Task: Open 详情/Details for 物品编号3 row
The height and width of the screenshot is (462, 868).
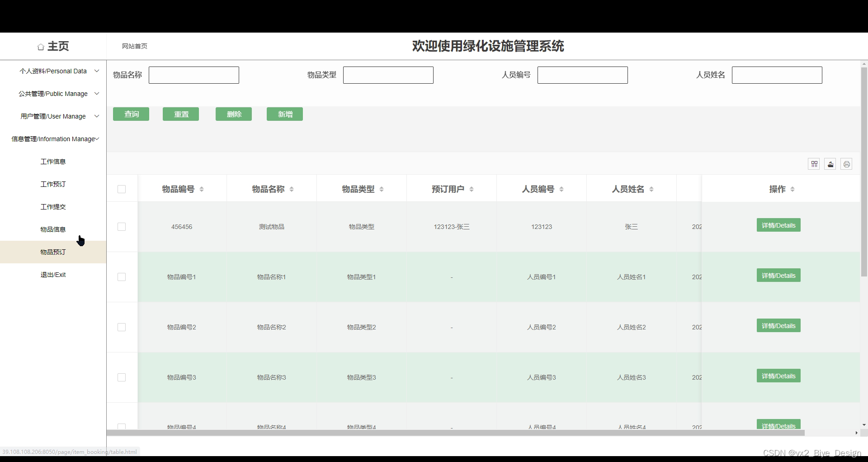Action: click(778, 376)
